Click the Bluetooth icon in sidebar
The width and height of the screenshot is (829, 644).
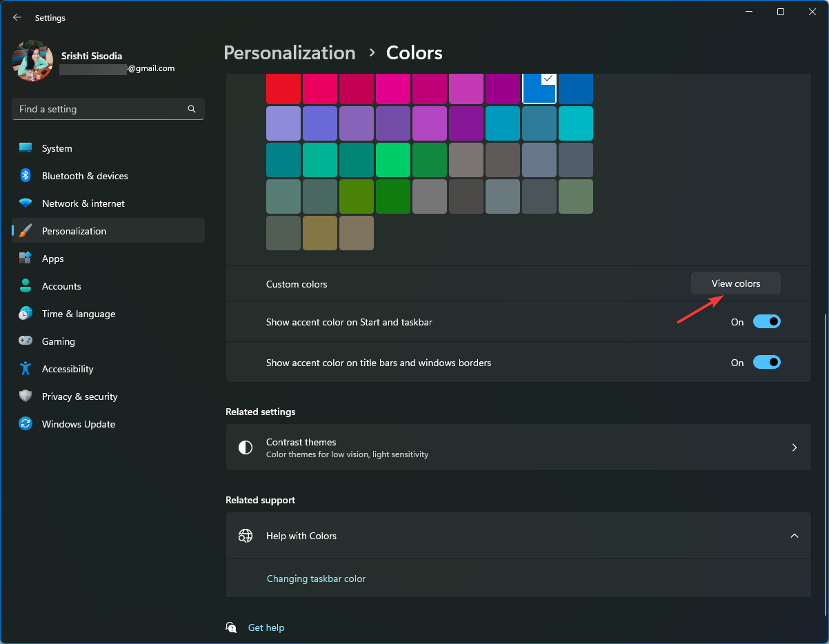click(x=26, y=176)
